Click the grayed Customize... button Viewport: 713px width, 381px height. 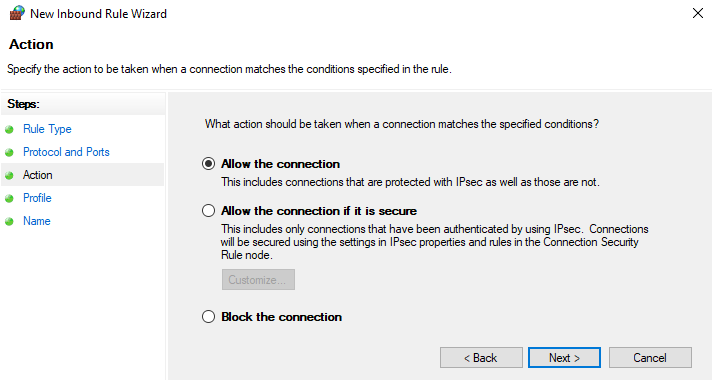click(x=258, y=280)
